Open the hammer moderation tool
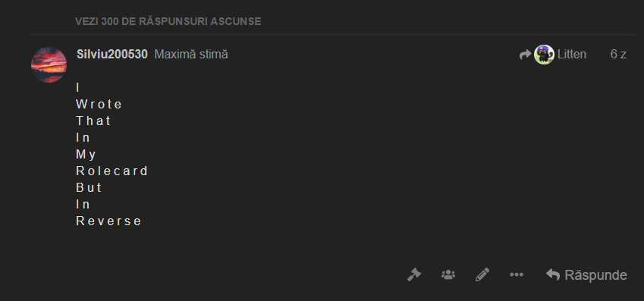The image size is (644, 301). click(414, 274)
